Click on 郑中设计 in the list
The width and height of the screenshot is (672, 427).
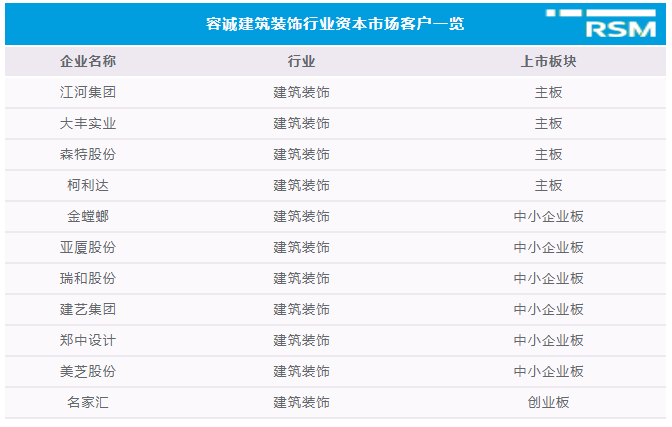[88, 340]
